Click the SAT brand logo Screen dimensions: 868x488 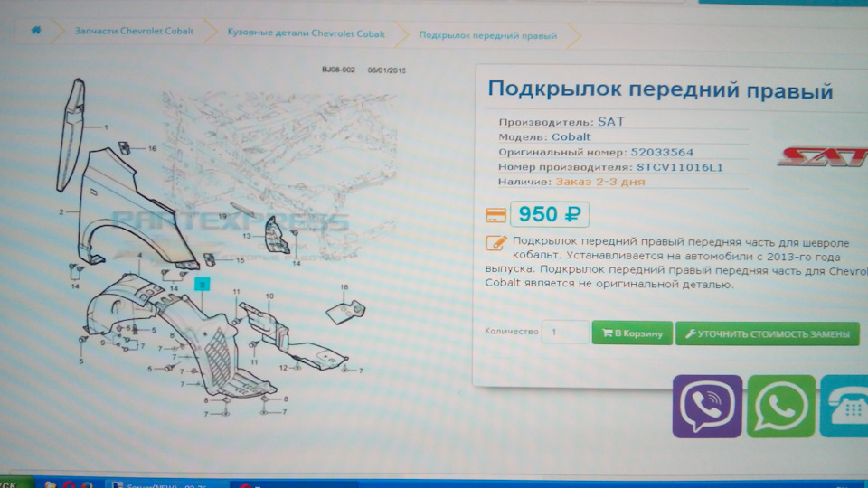(x=823, y=156)
